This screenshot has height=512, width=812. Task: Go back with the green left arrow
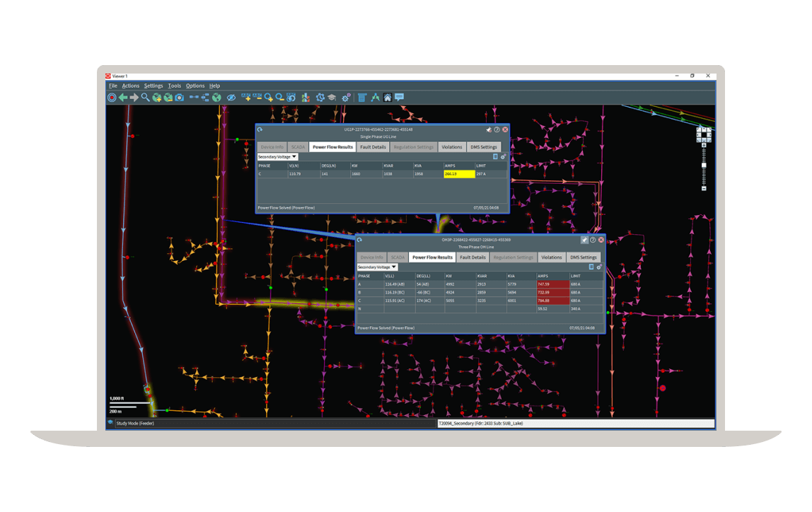tap(123, 98)
